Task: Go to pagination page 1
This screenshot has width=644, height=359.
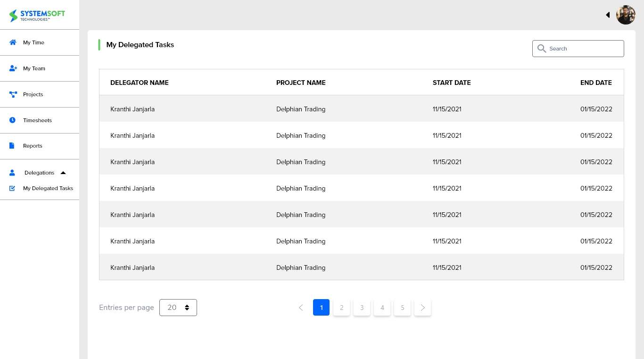Action: (321, 308)
